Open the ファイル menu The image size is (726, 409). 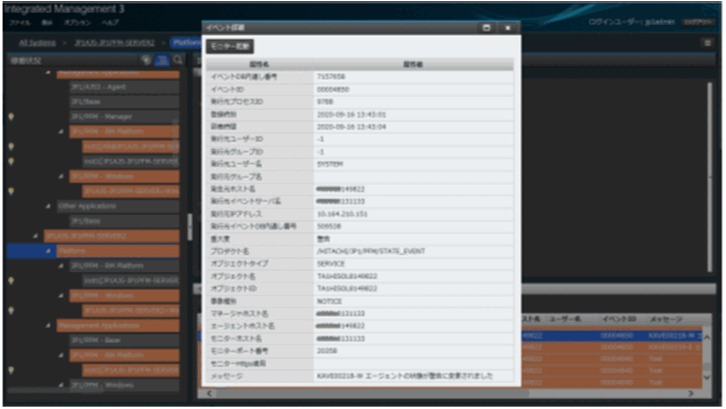pyautogui.click(x=19, y=22)
